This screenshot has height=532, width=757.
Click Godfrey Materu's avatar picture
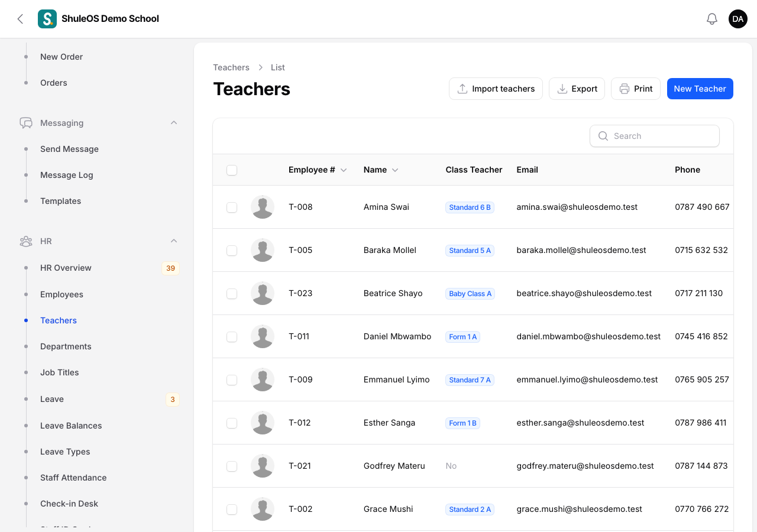tap(263, 466)
